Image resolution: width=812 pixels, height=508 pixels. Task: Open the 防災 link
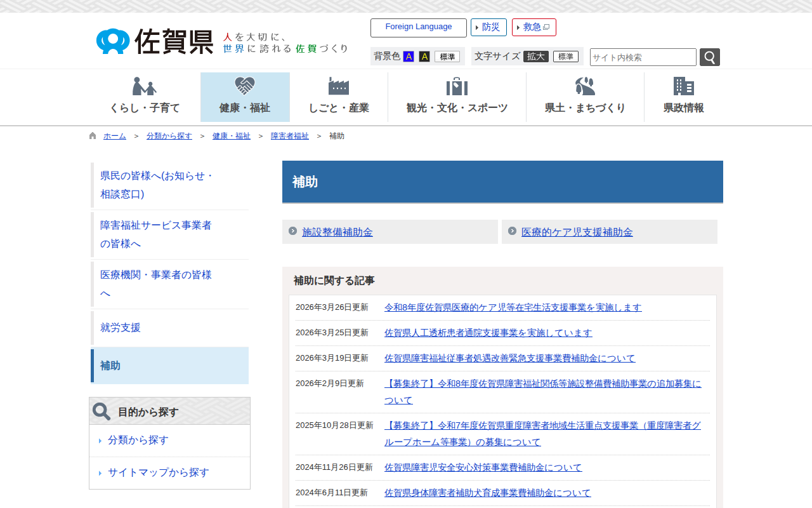pos(488,27)
